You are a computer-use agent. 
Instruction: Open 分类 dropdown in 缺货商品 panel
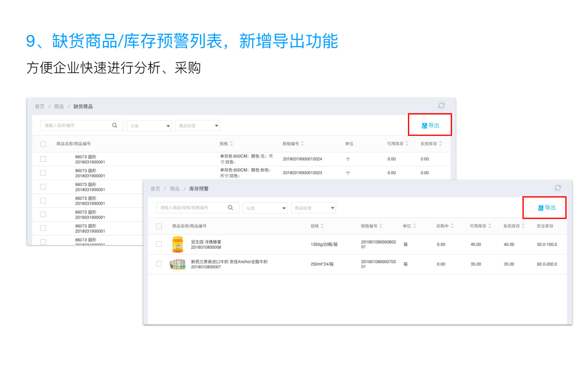pyautogui.click(x=149, y=126)
